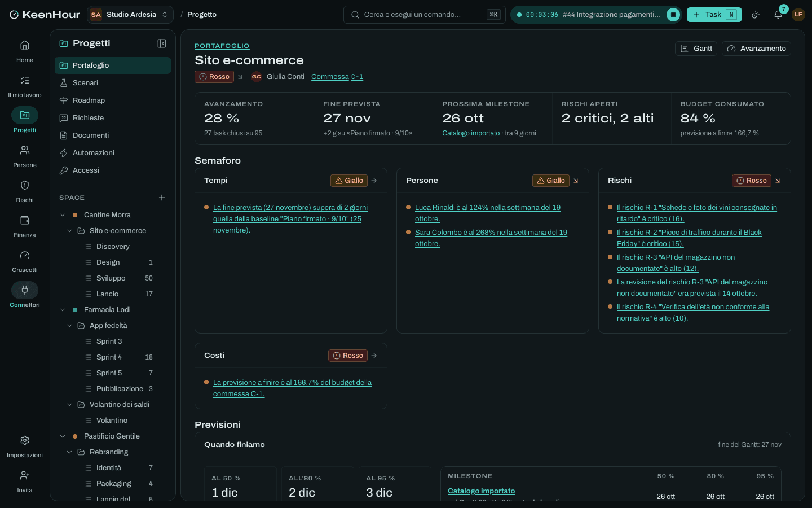The height and width of the screenshot is (508, 812).
Task: Open Richieste in the sidebar
Action: (113, 118)
